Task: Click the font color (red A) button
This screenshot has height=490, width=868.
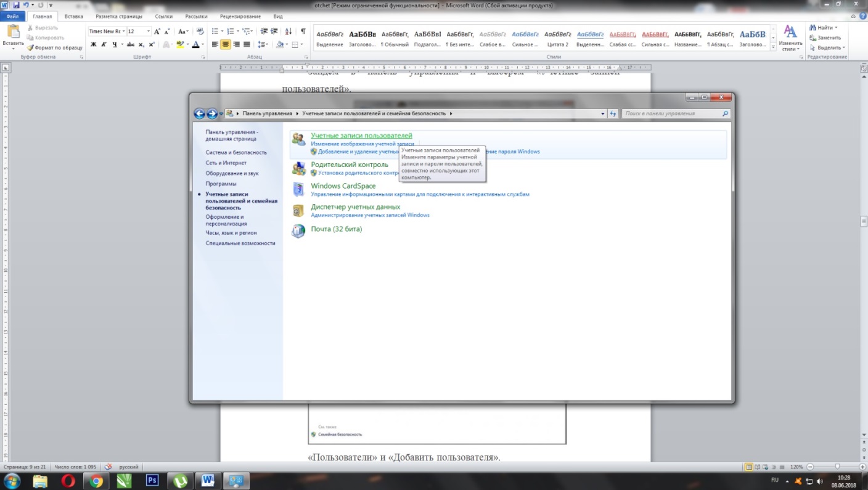Action: tap(195, 44)
